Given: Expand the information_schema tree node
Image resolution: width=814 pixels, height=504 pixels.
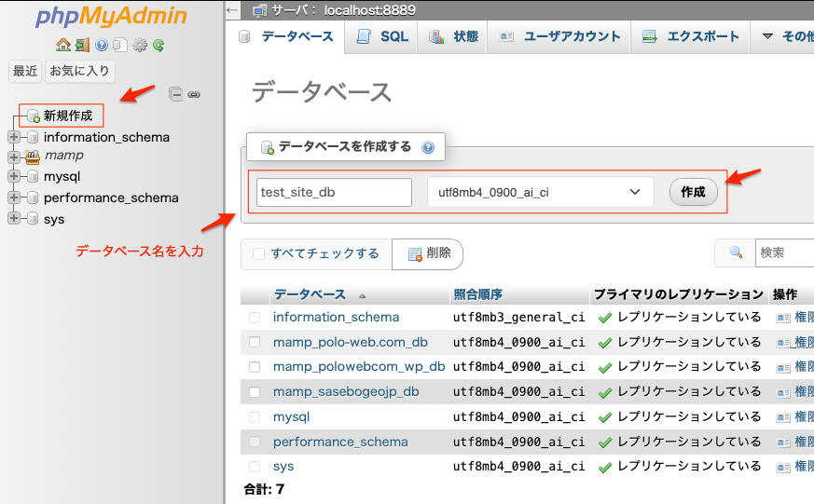Looking at the screenshot, I should coord(13,137).
